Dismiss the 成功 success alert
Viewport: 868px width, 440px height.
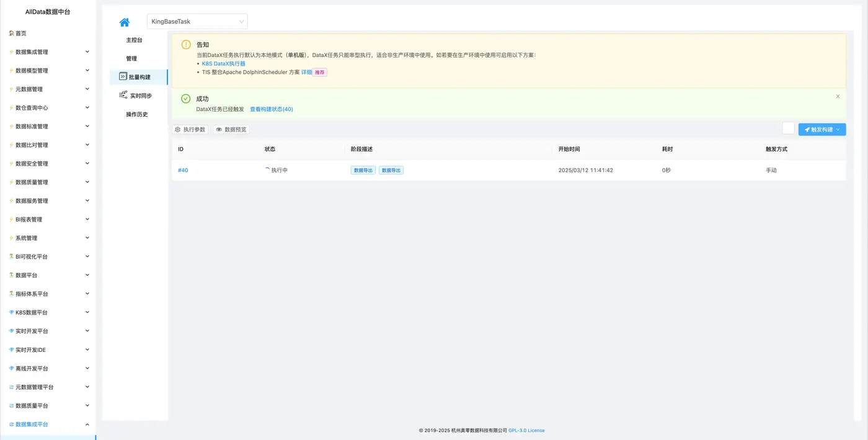tap(838, 96)
